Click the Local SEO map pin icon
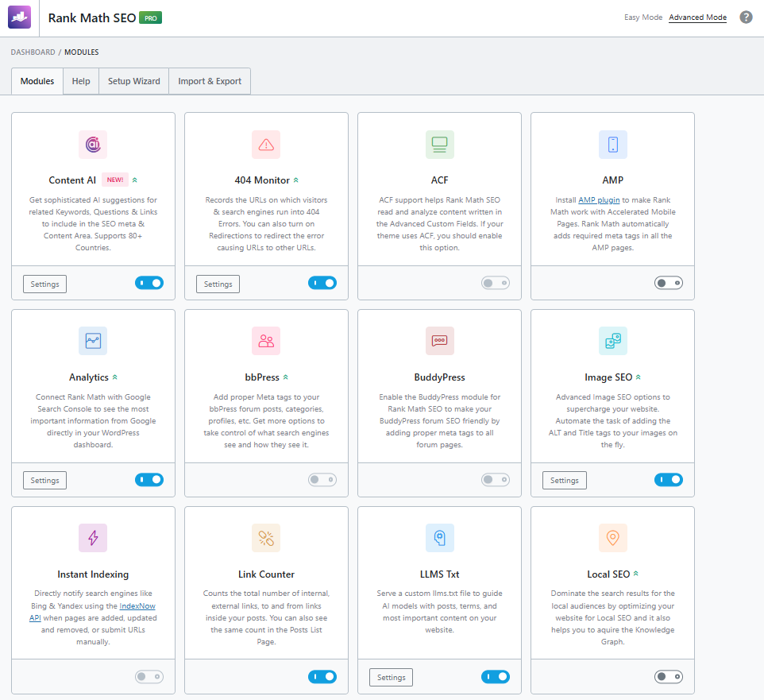 point(612,538)
